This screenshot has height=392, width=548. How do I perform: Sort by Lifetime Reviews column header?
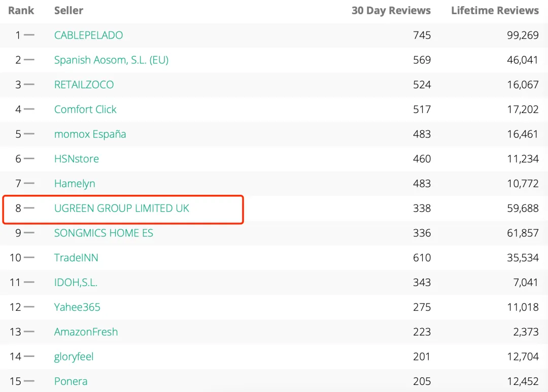point(495,11)
